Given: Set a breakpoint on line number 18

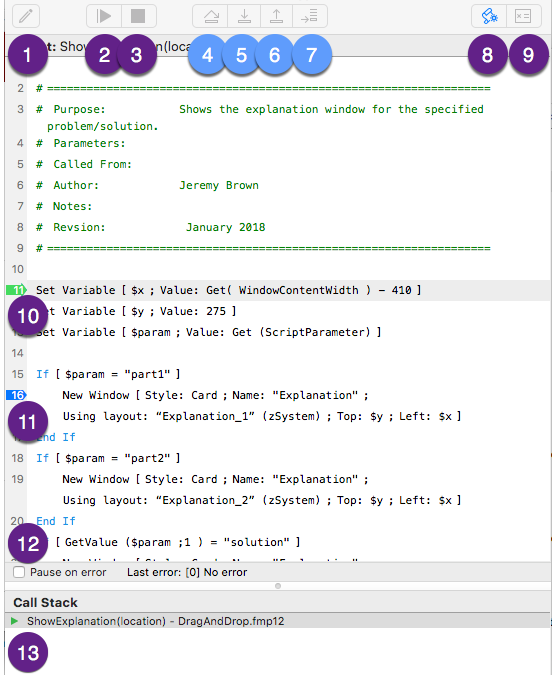Looking at the screenshot, I should [17, 458].
